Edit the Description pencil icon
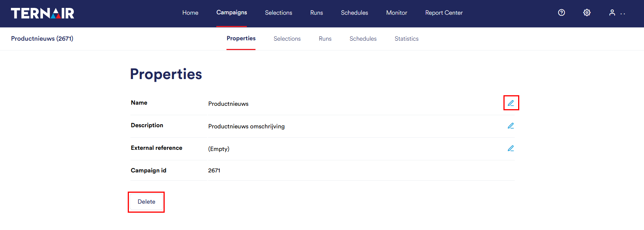The height and width of the screenshot is (230, 644). tap(511, 126)
